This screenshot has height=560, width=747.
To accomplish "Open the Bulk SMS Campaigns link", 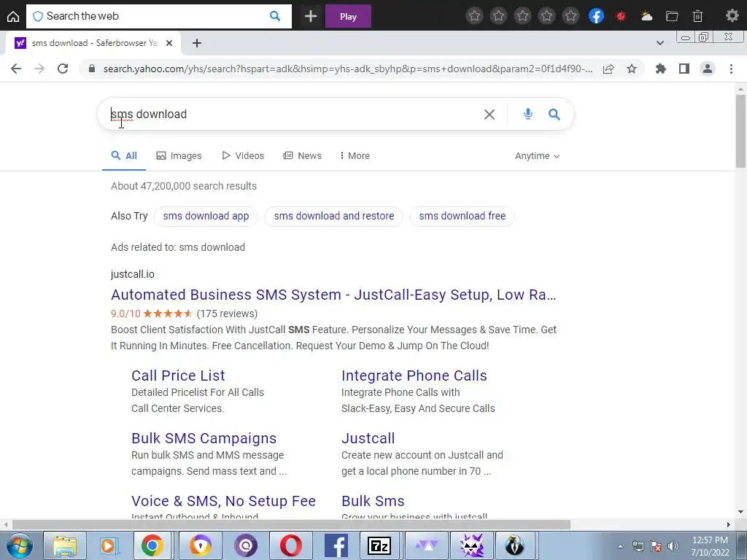I will pyautogui.click(x=204, y=438).
